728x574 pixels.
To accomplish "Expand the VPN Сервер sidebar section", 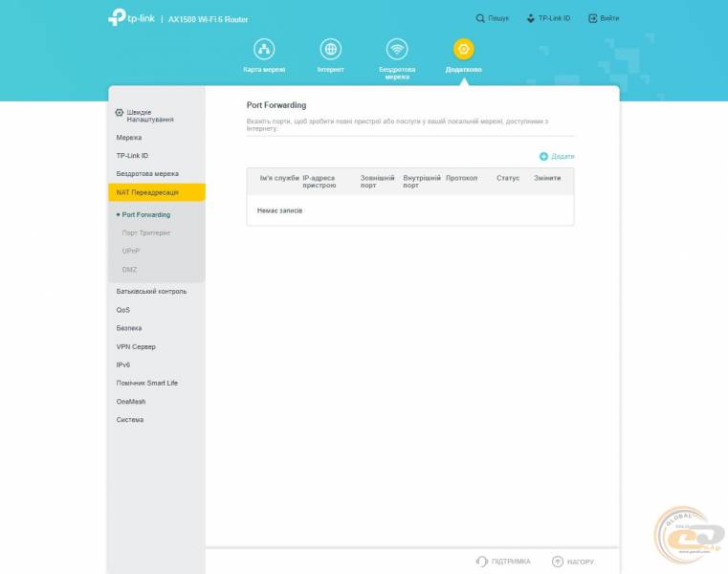I will (x=136, y=346).
